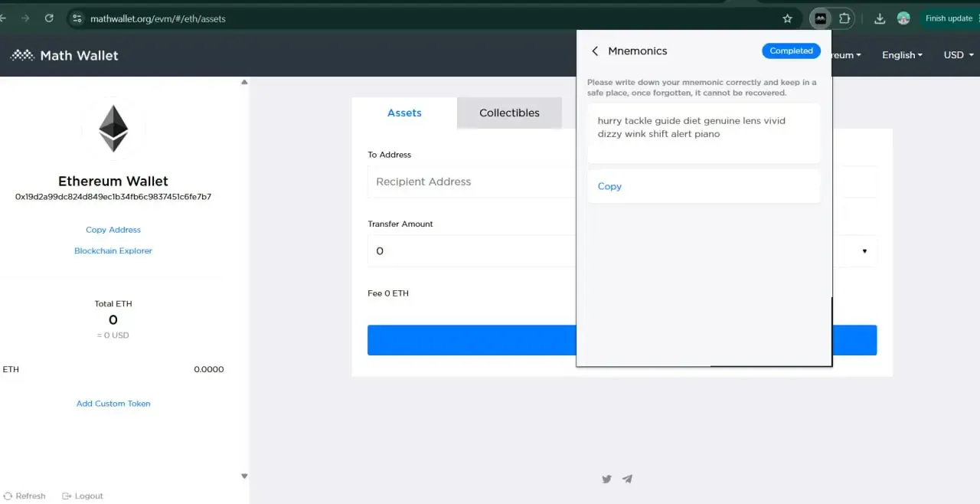
Task: Click Logout in the sidebar
Action: tap(83, 496)
